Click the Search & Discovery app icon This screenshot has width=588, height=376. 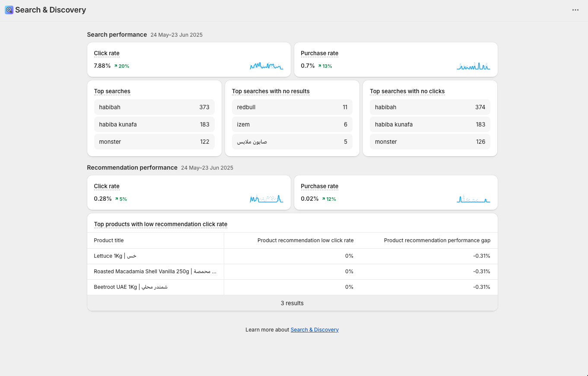click(x=9, y=10)
